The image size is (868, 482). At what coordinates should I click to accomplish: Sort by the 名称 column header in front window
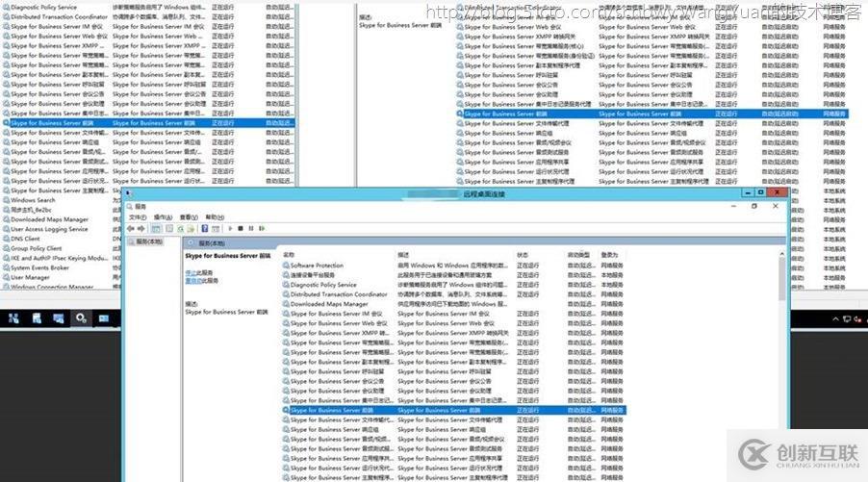(x=289, y=255)
